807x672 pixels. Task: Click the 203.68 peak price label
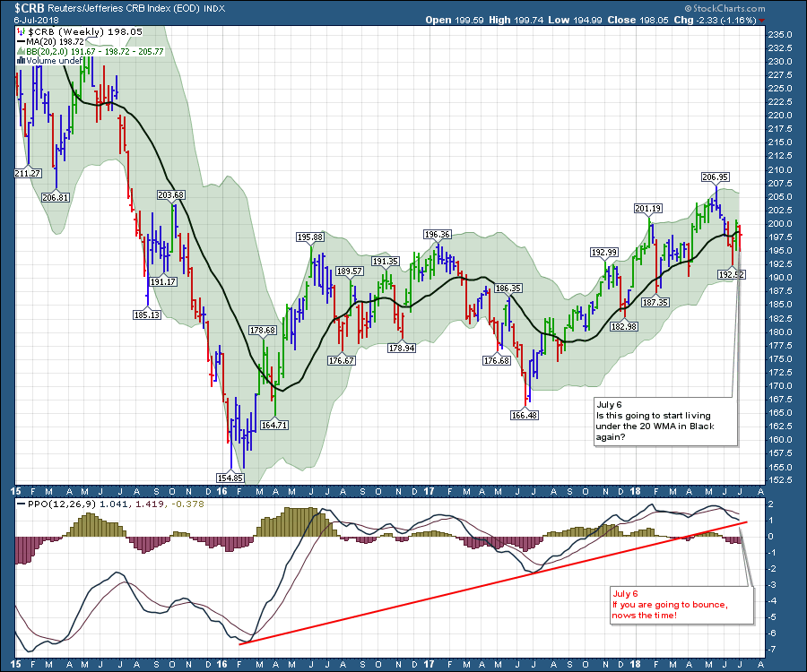[x=171, y=194]
